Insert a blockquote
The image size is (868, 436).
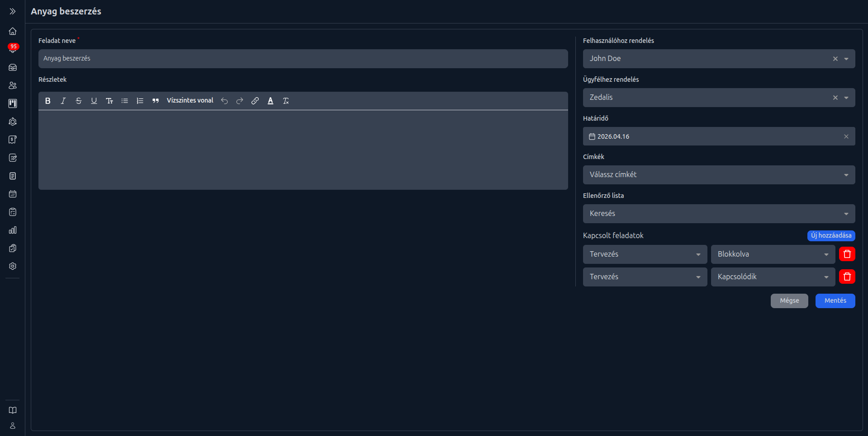156,101
